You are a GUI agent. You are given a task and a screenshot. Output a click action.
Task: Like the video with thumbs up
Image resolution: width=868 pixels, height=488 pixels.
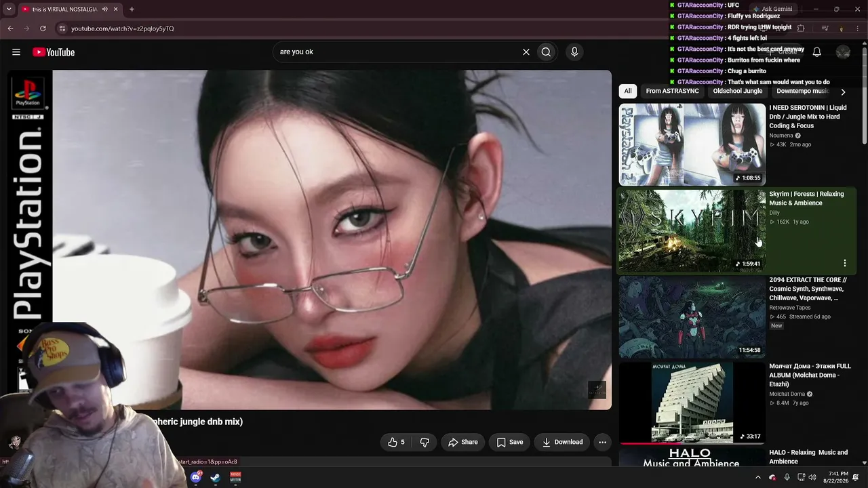(397, 442)
